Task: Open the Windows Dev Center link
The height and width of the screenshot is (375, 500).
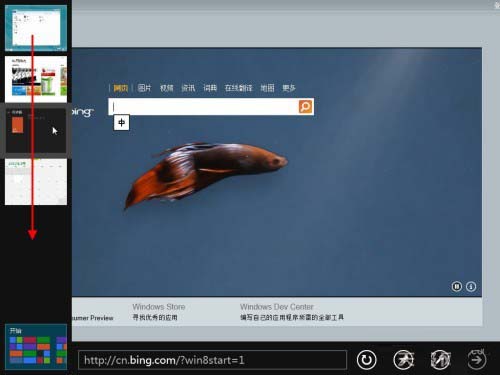Action: (277, 307)
